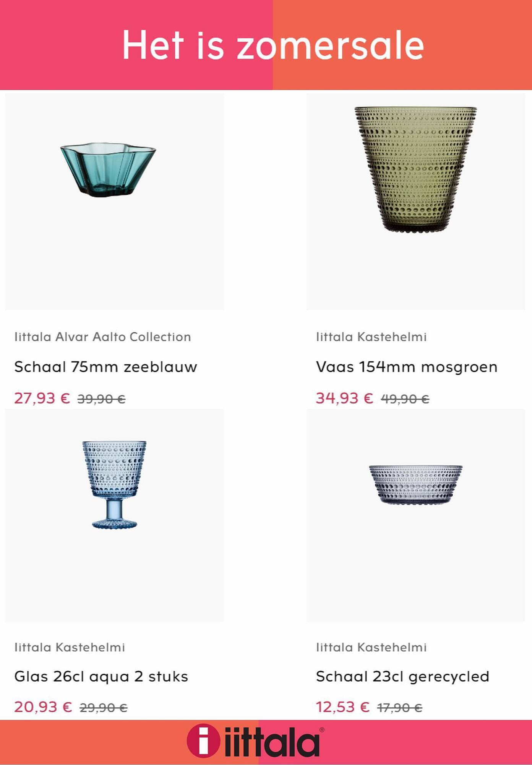Click the red circular i emblem
This screenshot has height=765, width=532.
[x=203, y=741]
